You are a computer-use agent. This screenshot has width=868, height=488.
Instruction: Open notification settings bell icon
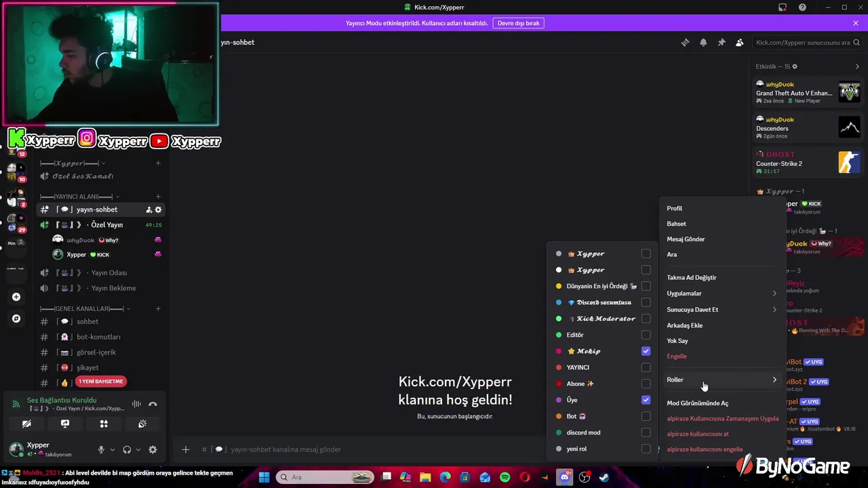[x=703, y=42]
